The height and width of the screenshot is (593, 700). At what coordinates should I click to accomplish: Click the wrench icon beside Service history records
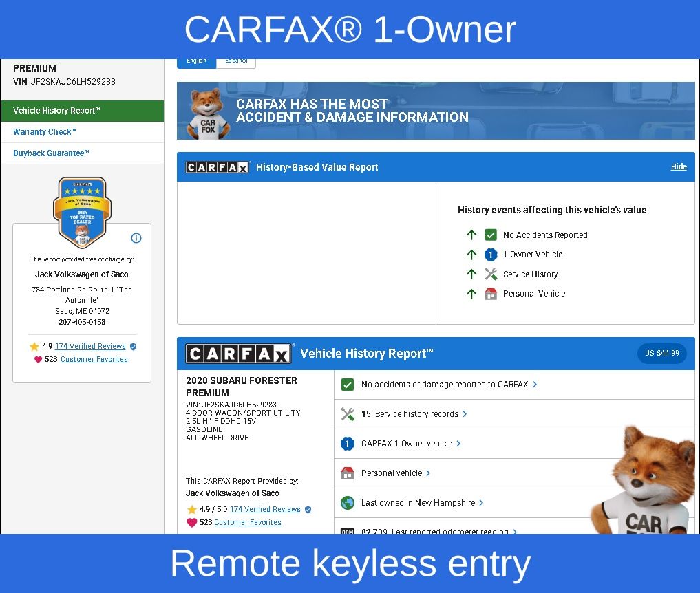coord(348,414)
